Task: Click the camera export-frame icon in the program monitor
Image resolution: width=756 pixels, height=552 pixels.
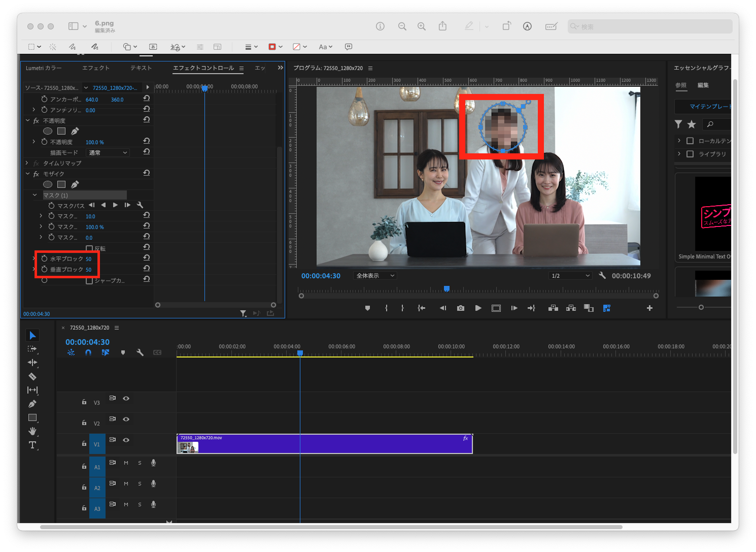Action: click(460, 308)
